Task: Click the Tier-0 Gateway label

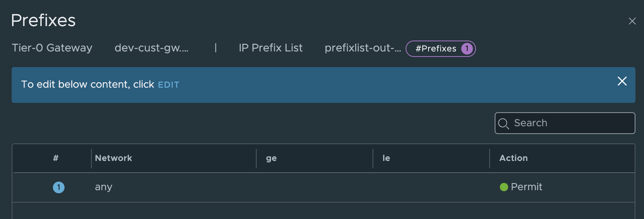Action: [x=52, y=48]
